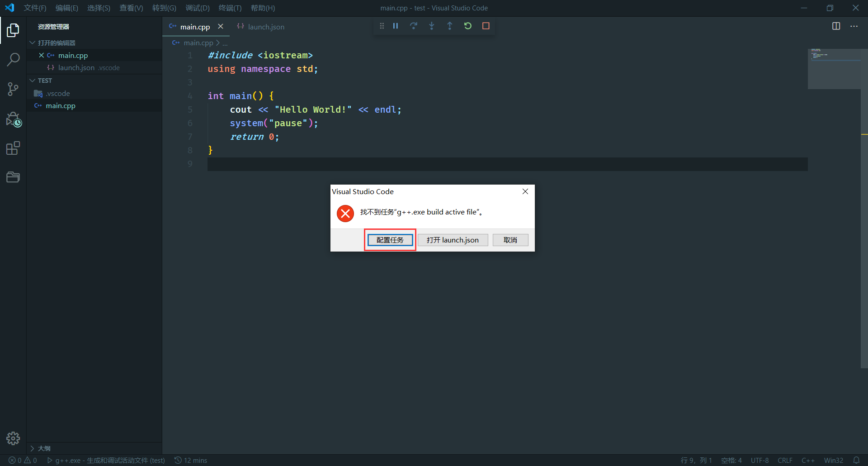Screen dimensions: 868x466
Task: Open the Help menu
Action: pos(263,8)
